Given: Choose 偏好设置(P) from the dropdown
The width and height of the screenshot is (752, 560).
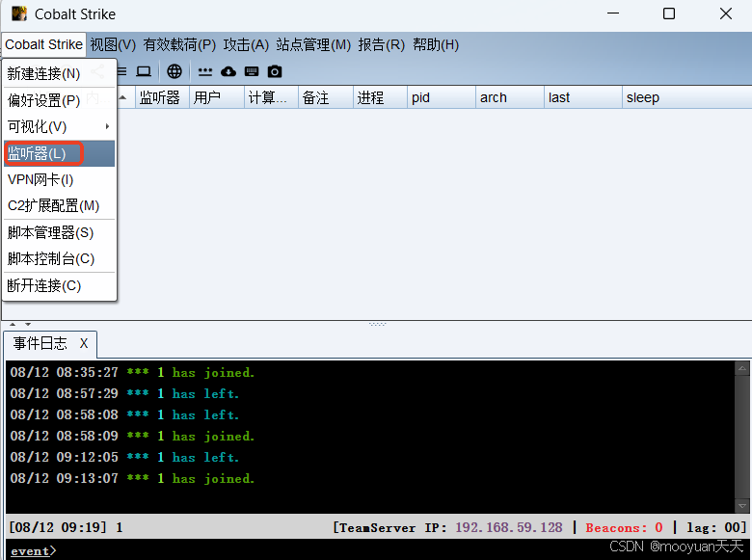Looking at the screenshot, I should pos(60,100).
